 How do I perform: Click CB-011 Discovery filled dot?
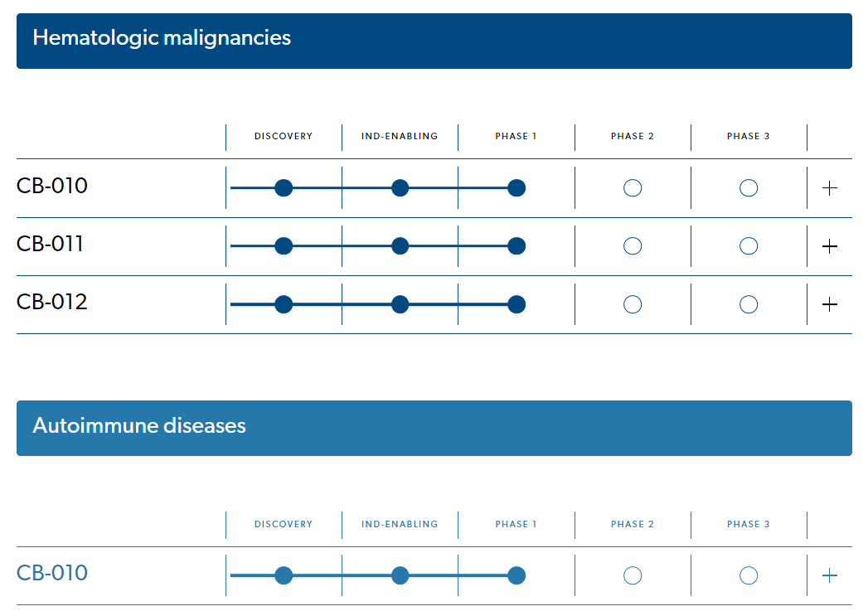tap(284, 246)
